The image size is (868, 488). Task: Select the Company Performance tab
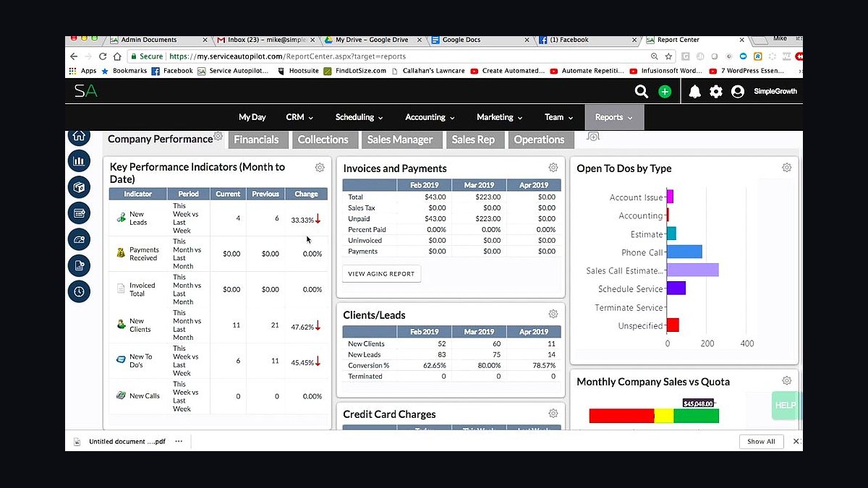(160, 139)
